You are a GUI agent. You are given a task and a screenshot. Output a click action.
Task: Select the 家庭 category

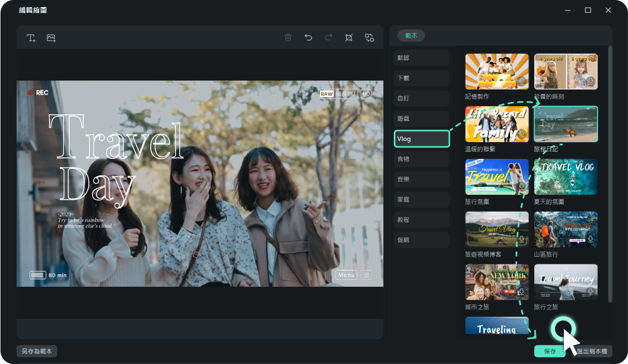coord(422,199)
